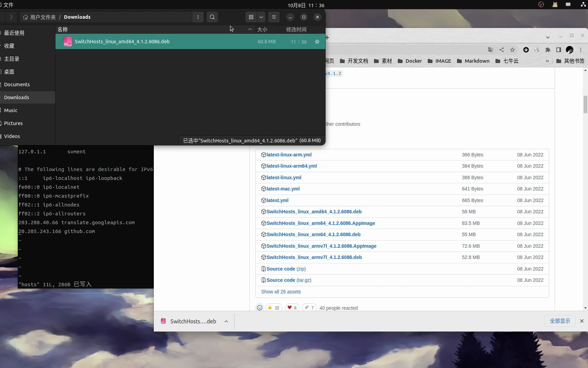The height and width of the screenshot is (368, 588).
Task: Open Docker bookmark folder
Action: pos(409,61)
